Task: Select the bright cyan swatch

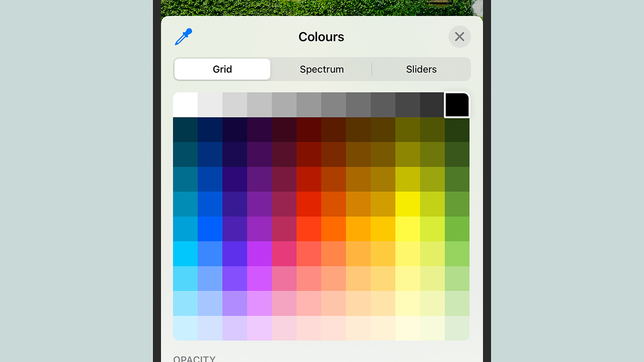Action: tap(185, 254)
